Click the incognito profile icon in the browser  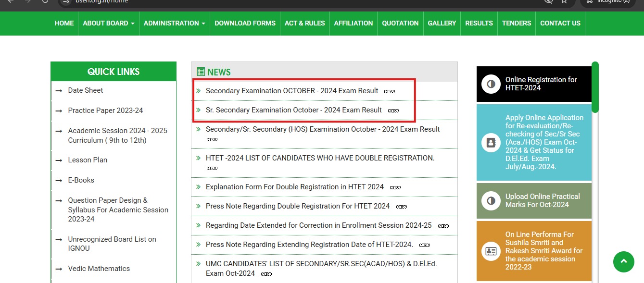tap(590, 2)
